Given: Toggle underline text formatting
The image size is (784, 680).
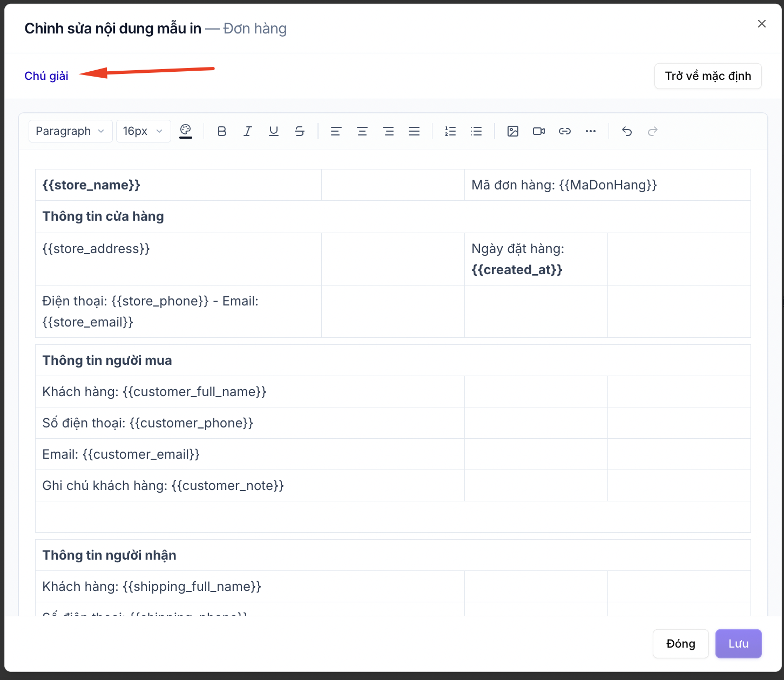Looking at the screenshot, I should click(x=274, y=131).
